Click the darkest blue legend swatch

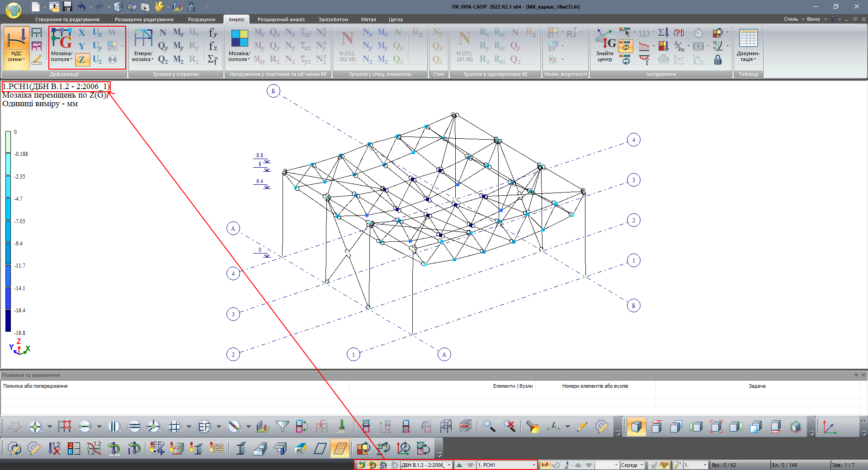tap(8, 321)
